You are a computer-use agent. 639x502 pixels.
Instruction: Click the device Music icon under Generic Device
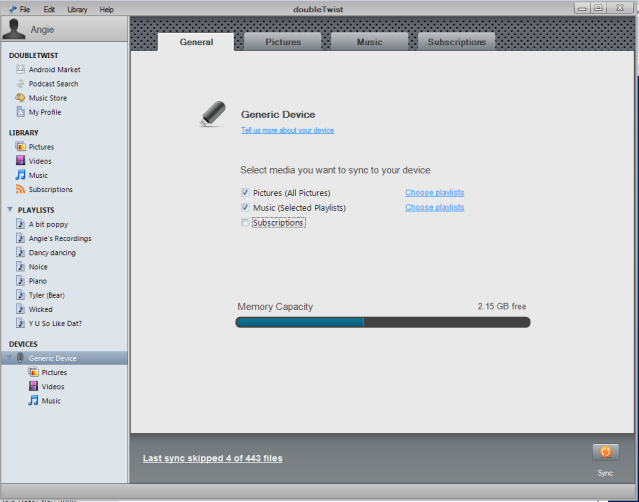(33, 401)
